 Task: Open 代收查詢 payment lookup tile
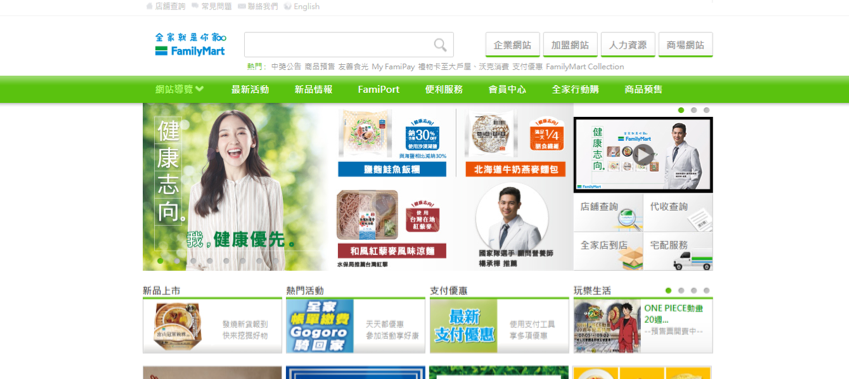tap(678, 213)
